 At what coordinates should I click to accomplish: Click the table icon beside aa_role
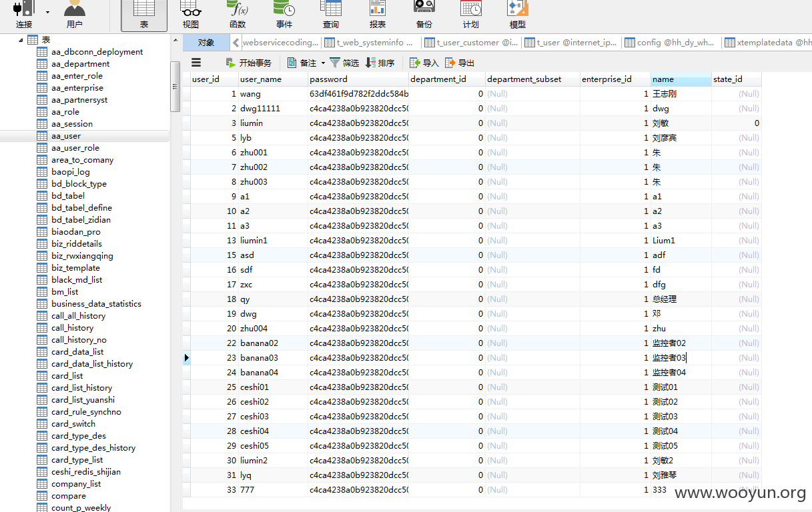pos(42,112)
